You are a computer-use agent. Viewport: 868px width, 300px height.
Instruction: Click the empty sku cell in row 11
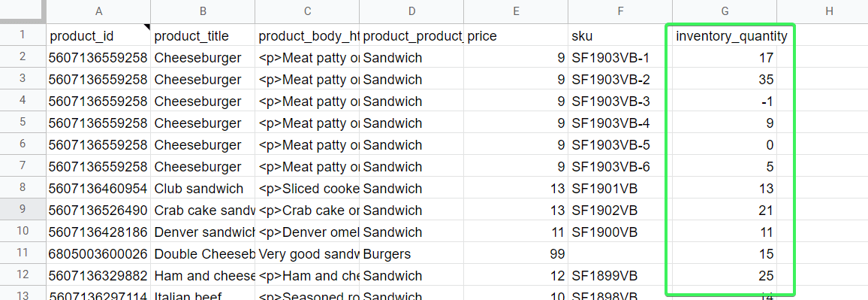tap(620, 254)
